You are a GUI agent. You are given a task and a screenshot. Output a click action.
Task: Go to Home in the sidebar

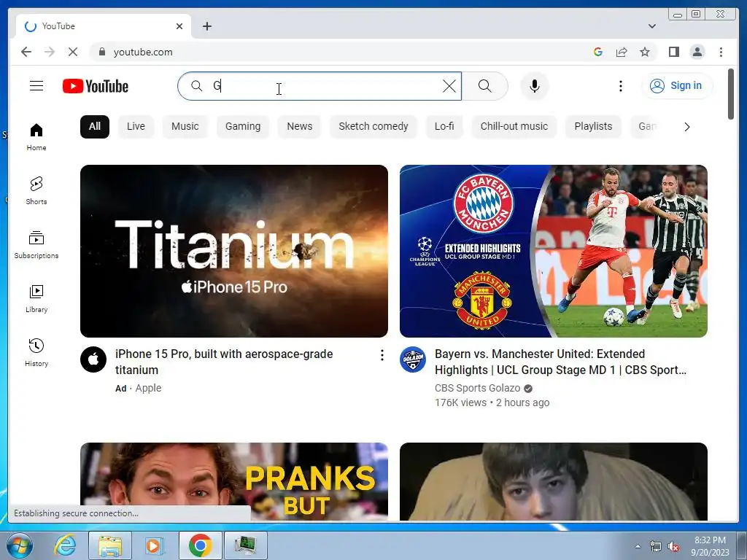[36, 137]
